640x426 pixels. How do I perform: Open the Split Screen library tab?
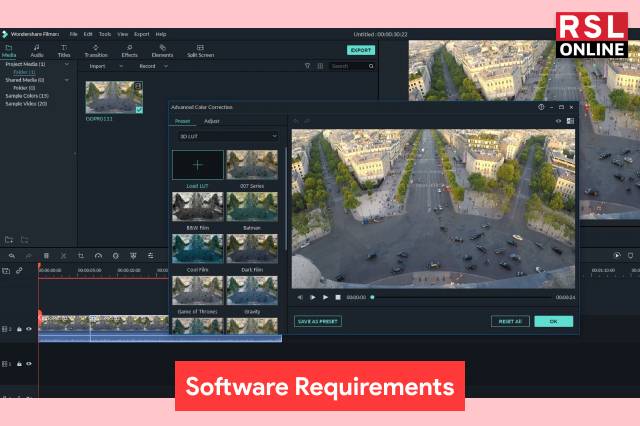click(200, 51)
